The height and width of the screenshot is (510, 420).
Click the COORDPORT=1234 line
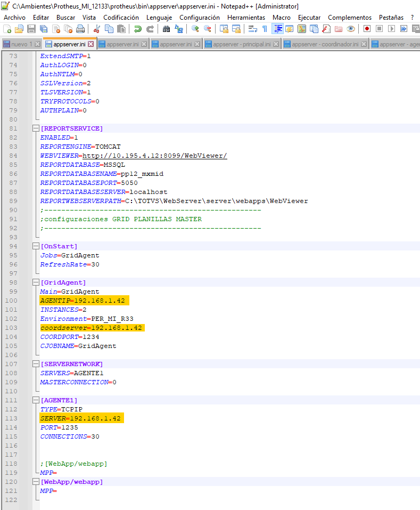(x=70, y=337)
